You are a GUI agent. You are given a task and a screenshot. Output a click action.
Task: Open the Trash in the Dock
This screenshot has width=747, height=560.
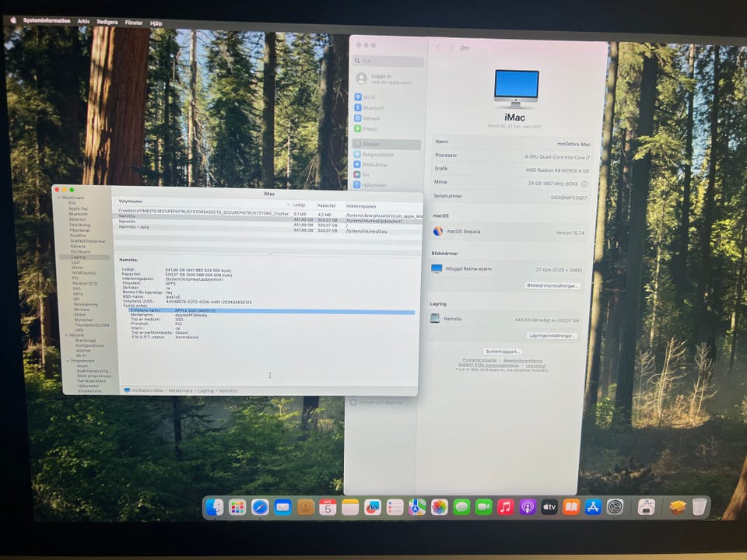pos(700,507)
